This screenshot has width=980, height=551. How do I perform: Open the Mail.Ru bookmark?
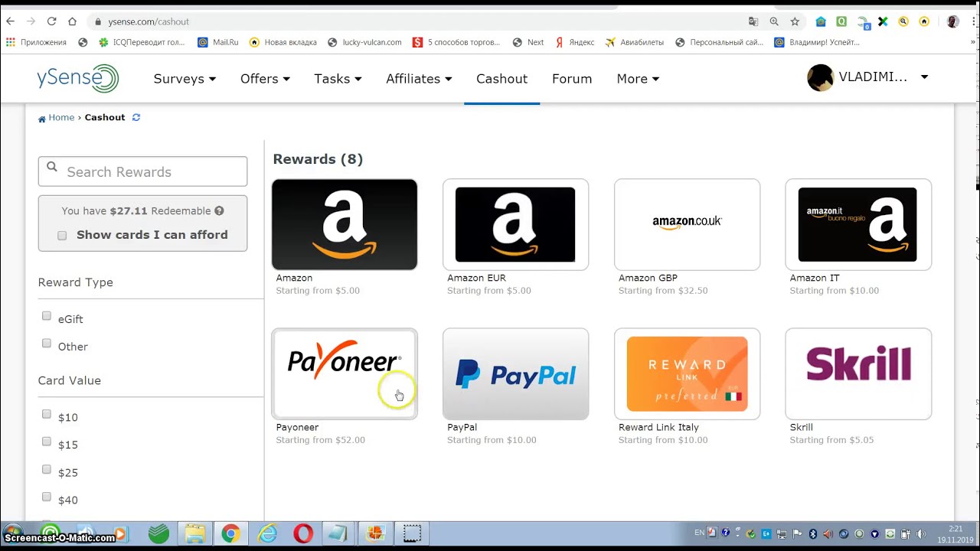[218, 42]
